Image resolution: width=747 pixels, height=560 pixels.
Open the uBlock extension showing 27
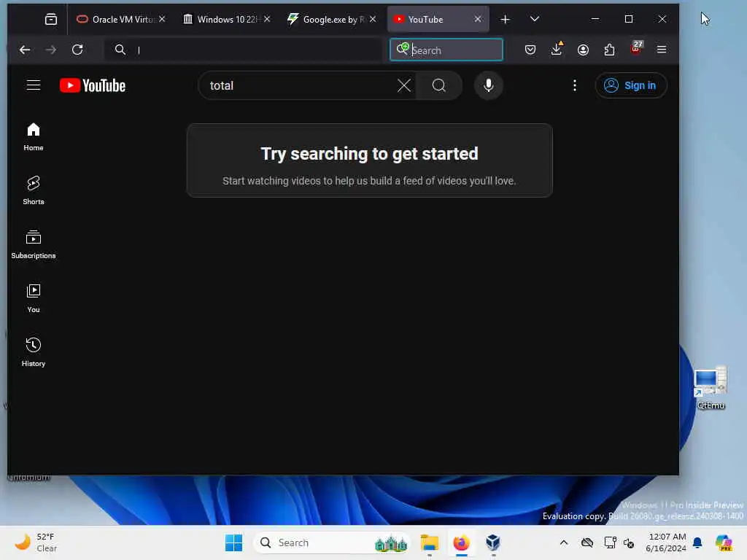tap(636, 49)
